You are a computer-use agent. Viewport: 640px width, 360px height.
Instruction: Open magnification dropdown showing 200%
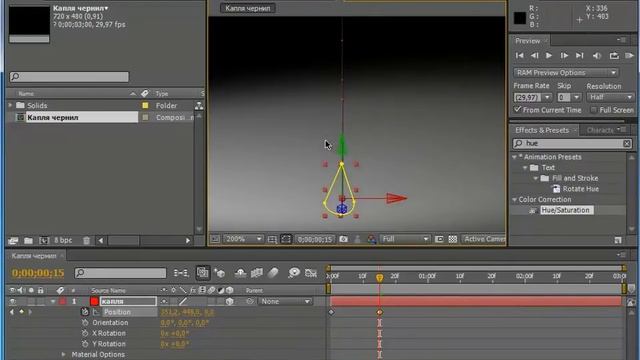243,239
